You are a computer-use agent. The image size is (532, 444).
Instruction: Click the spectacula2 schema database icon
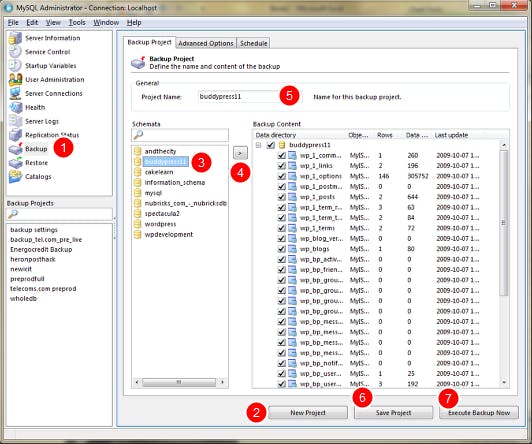pyautogui.click(x=137, y=214)
